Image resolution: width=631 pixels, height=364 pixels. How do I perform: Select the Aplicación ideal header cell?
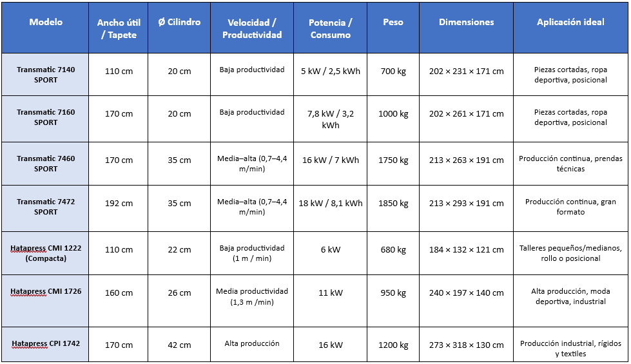click(570, 23)
